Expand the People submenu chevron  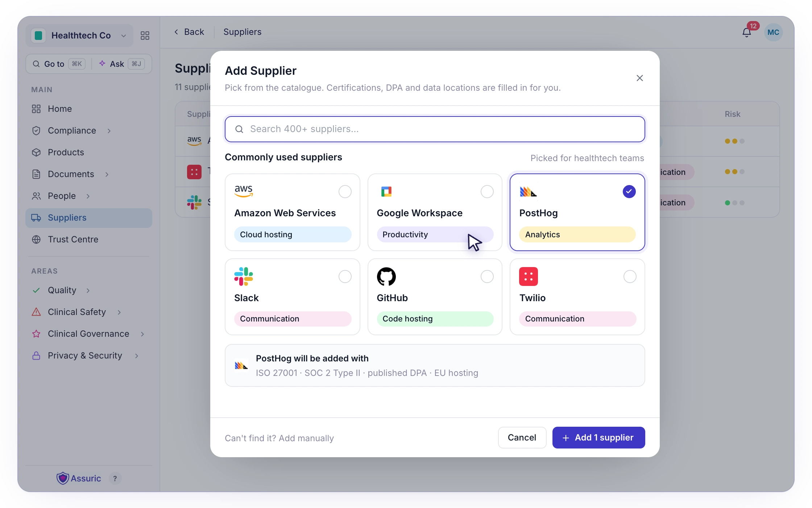coord(88,196)
